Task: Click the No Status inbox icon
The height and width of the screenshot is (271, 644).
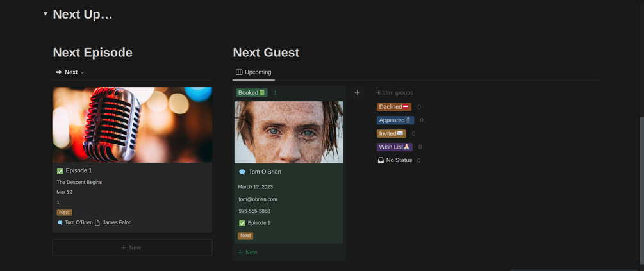Action: pyautogui.click(x=381, y=160)
